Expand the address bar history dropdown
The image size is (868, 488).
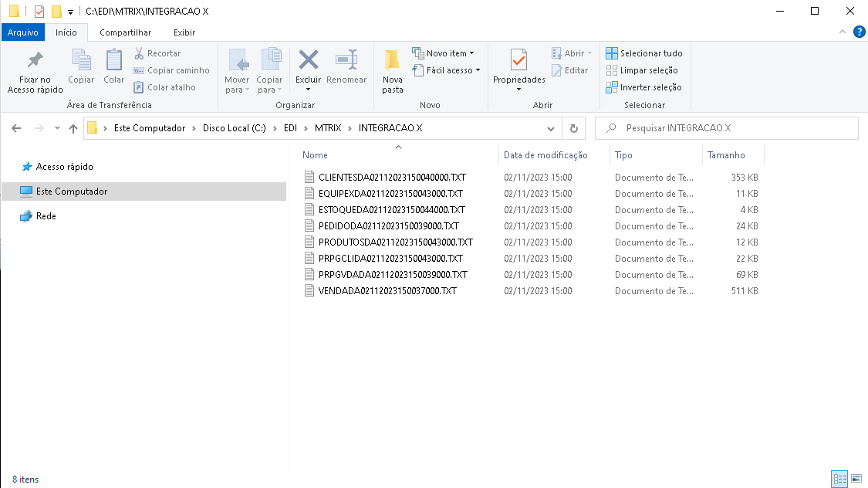point(551,128)
